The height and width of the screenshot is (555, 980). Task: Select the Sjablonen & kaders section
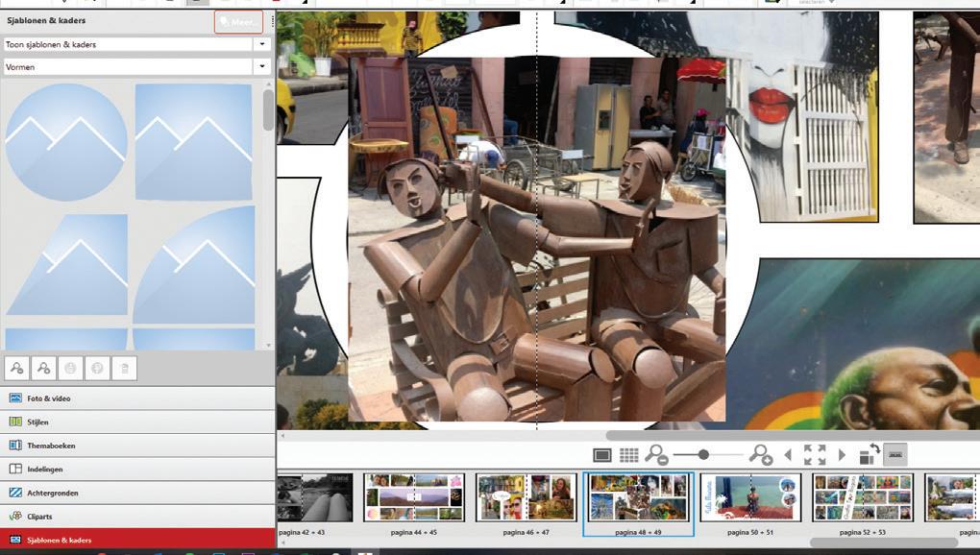coord(137,540)
